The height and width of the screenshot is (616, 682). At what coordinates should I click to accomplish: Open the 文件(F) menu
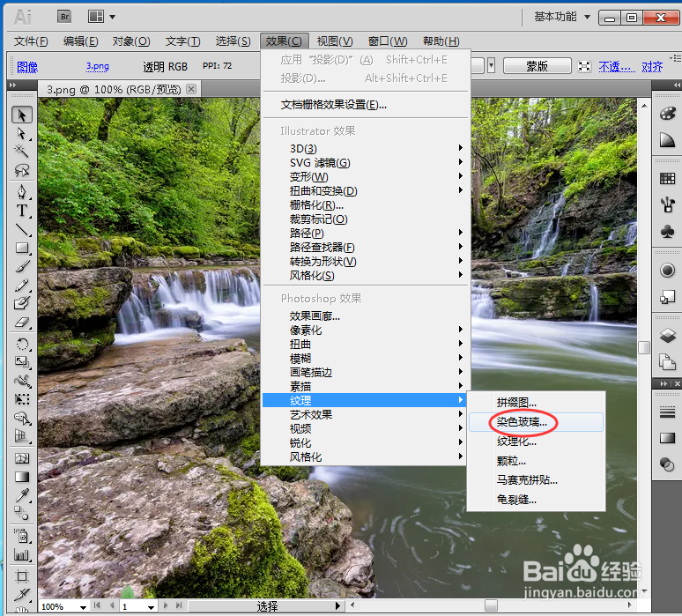click(31, 41)
